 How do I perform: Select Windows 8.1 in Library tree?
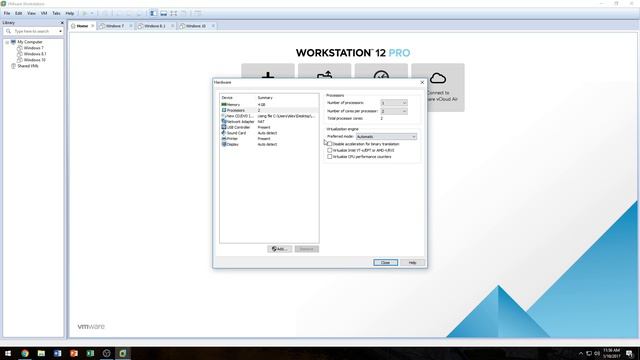35,54
